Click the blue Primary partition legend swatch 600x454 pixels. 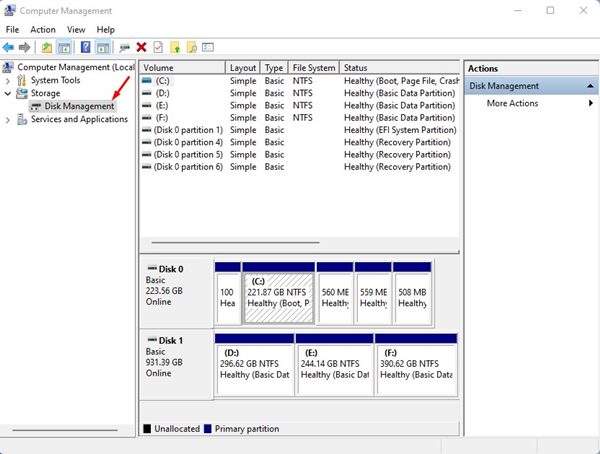208,428
